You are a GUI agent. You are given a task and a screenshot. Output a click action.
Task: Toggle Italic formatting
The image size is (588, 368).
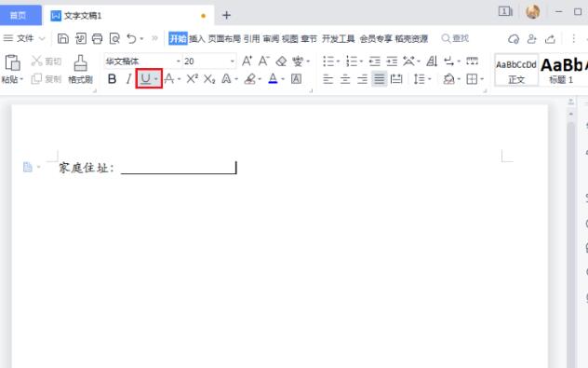pyautogui.click(x=128, y=79)
